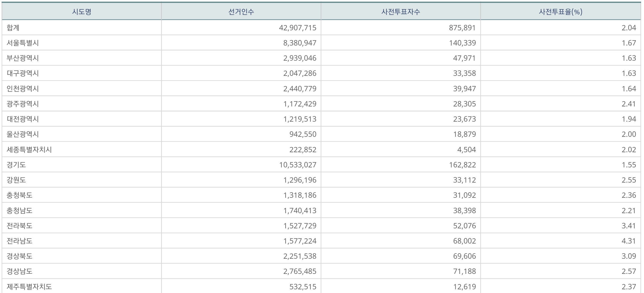Click the 사전투표자수 column header

pyautogui.click(x=401, y=12)
